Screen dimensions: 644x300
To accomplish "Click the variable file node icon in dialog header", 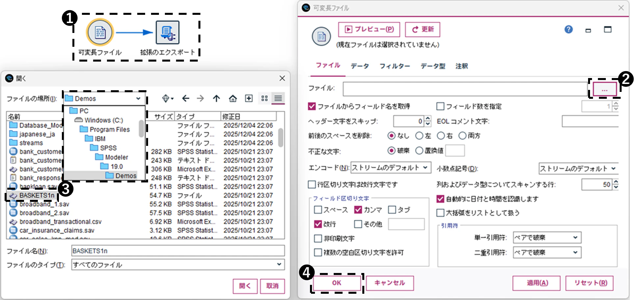I will 321,36.
